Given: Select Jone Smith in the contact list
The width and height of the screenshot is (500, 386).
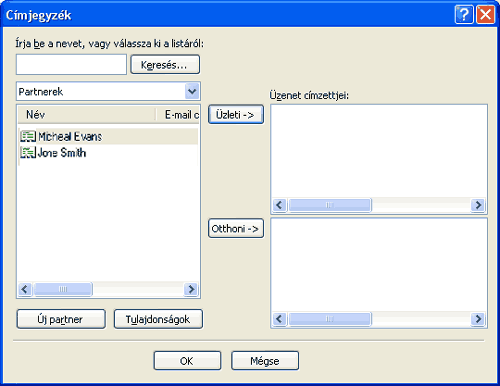Looking at the screenshot, I should click(109, 153).
